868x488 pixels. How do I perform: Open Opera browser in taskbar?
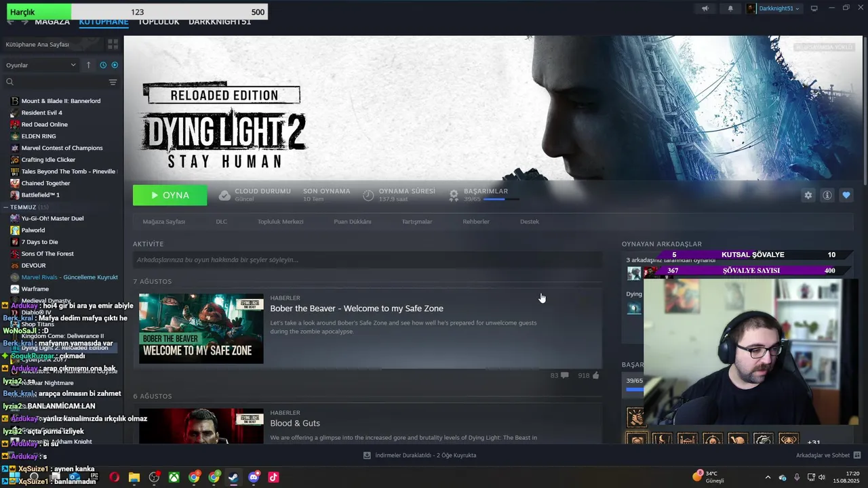pyautogui.click(x=114, y=477)
